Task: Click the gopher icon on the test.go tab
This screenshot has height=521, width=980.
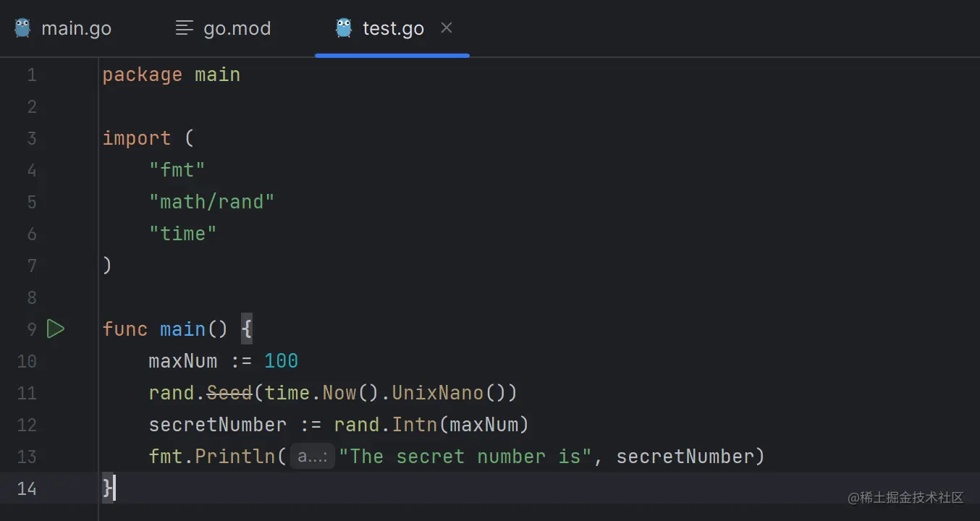Action: pyautogui.click(x=344, y=28)
